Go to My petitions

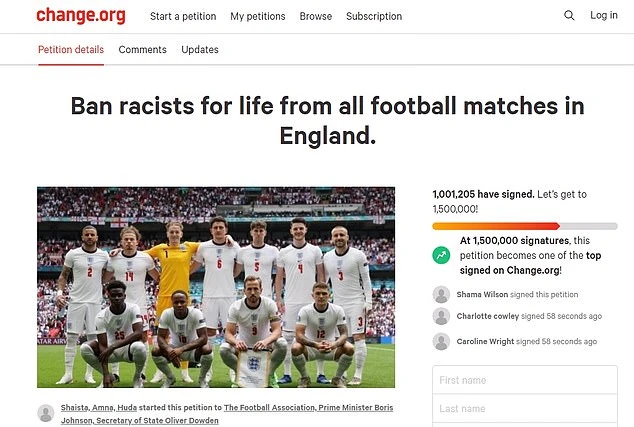pyautogui.click(x=257, y=17)
